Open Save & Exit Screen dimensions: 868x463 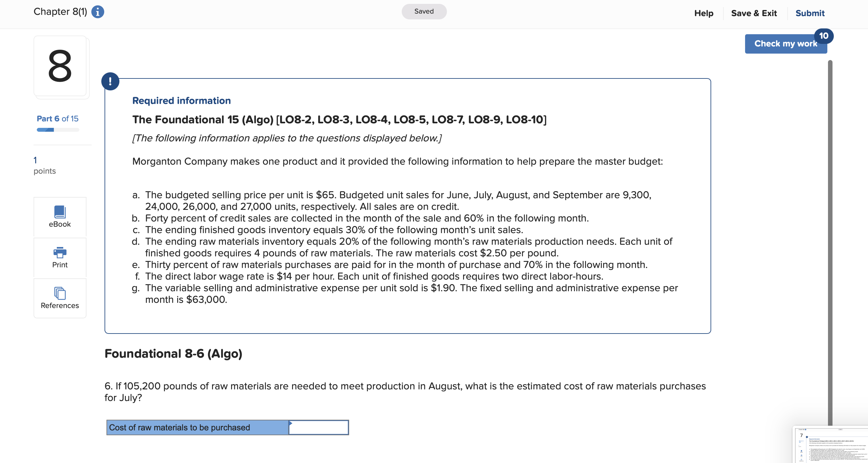[754, 13]
